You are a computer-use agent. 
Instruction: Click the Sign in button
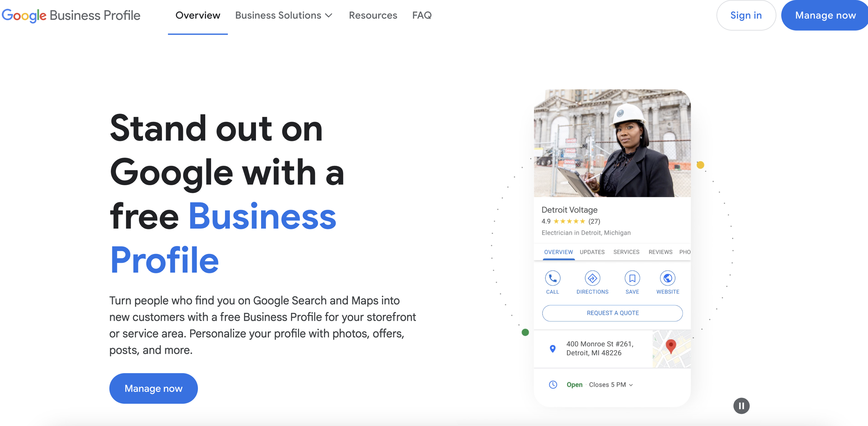[x=746, y=15]
